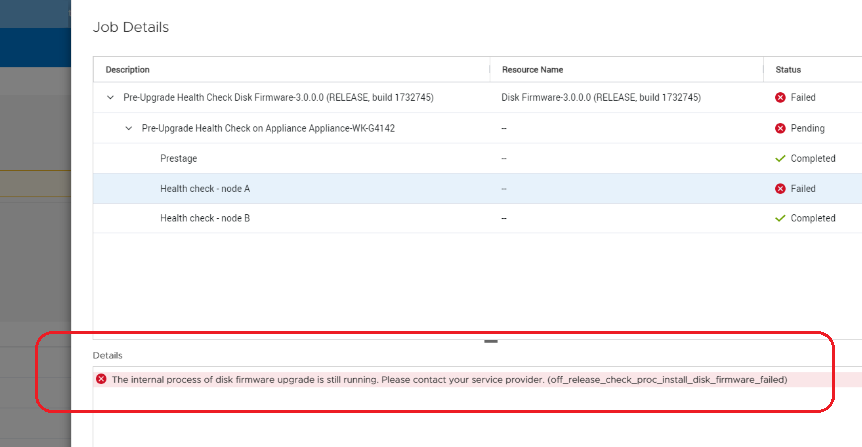Click the Completed checkmark on the Prestage row
This screenshot has height=447, width=862.
(780, 158)
